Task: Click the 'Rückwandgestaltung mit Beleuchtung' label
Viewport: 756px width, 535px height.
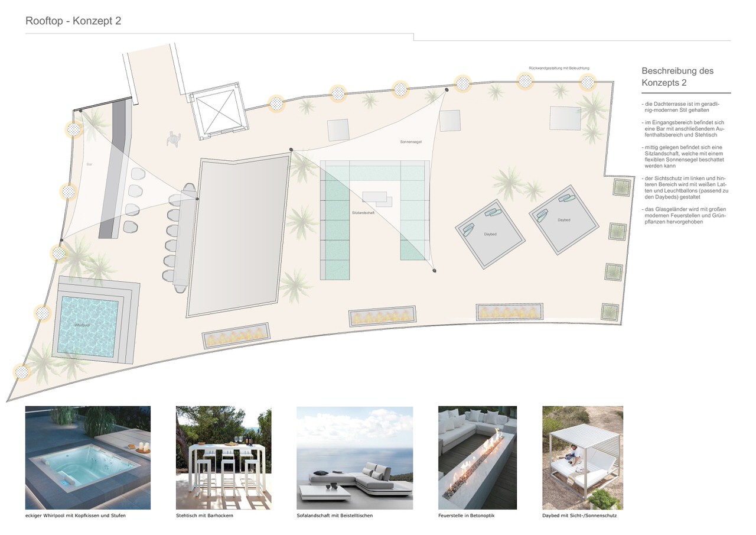Action: click(559, 68)
